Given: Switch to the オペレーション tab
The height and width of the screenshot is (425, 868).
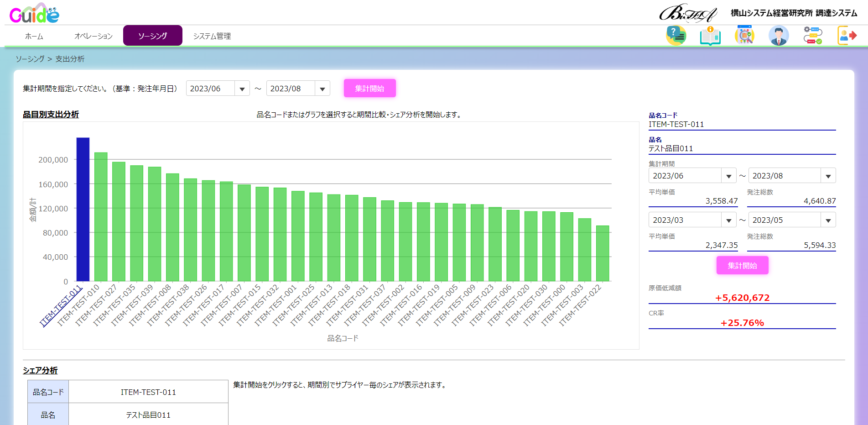Looking at the screenshot, I should pyautogui.click(x=94, y=36).
